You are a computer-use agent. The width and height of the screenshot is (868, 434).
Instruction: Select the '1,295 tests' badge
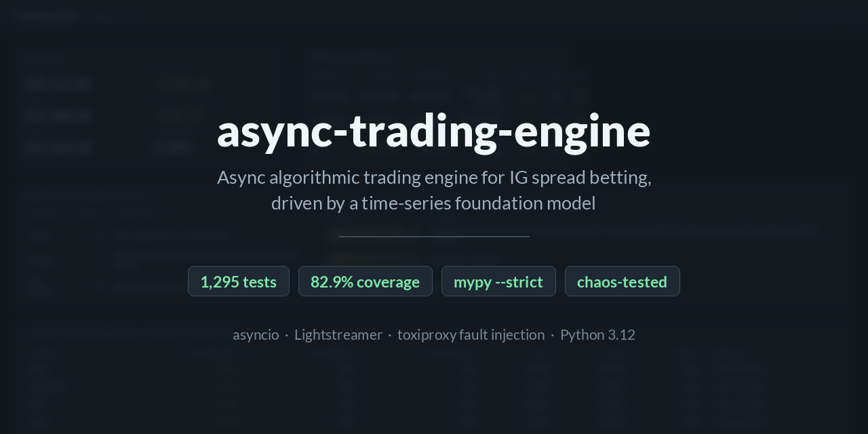click(x=239, y=281)
